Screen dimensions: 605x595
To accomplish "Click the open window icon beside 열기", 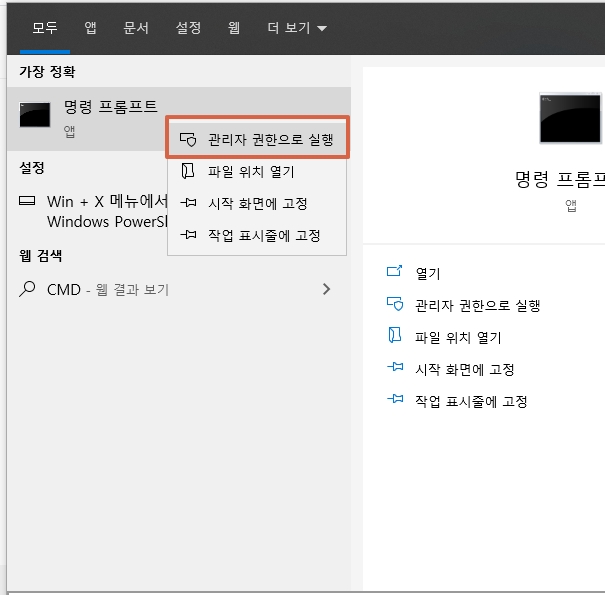I will point(395,271).
